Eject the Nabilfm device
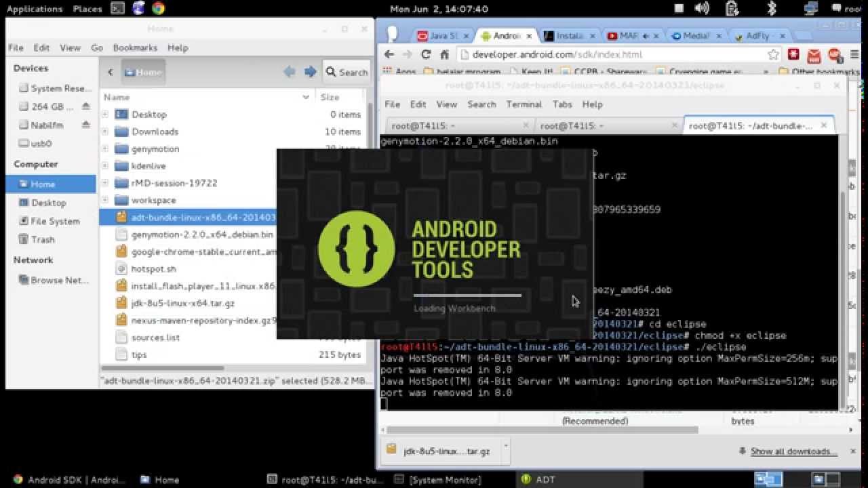Image resolution: width=868 pixels, height=488 pixels. [x=85, y=125]
